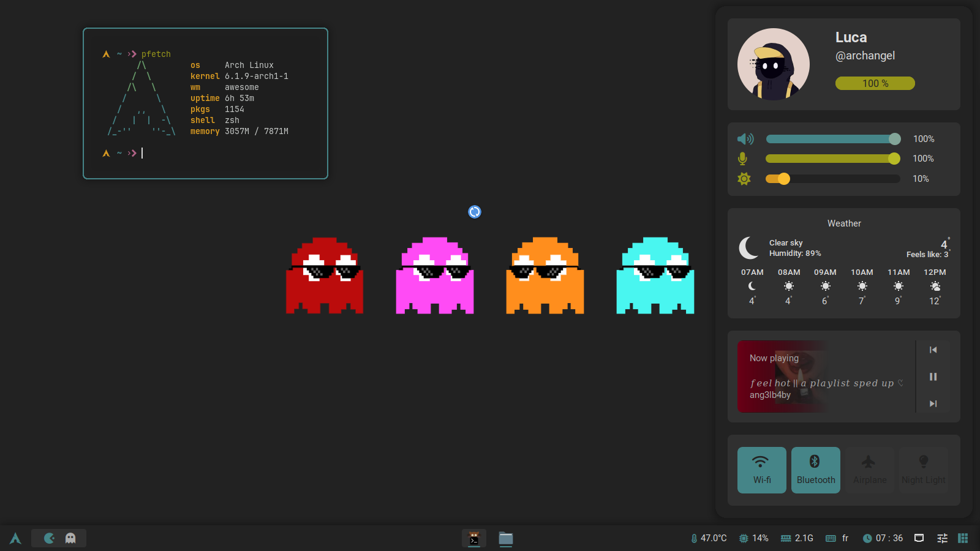Mute volume via the speaker icon
Screen dimensions: 980x551
pos(745,139)
